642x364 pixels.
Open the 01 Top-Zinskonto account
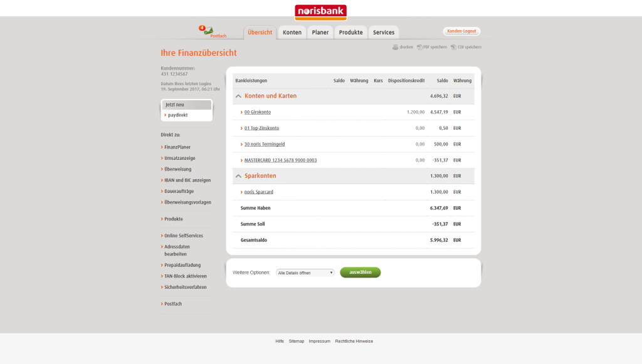[x=261, y=128]
